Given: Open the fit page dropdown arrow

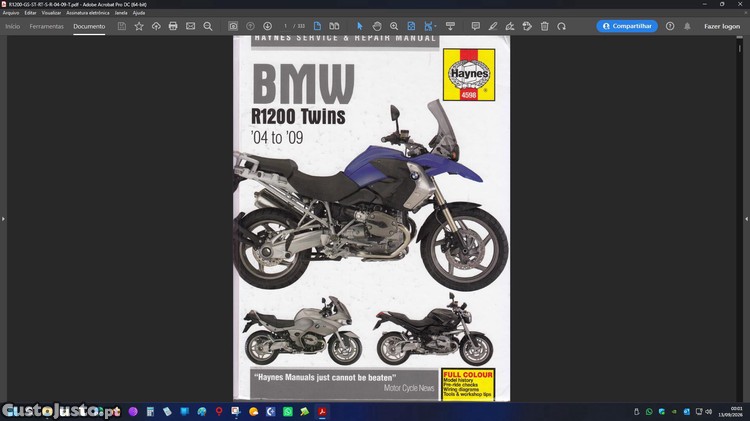Looking at the screenshot, I should [435, 26].
